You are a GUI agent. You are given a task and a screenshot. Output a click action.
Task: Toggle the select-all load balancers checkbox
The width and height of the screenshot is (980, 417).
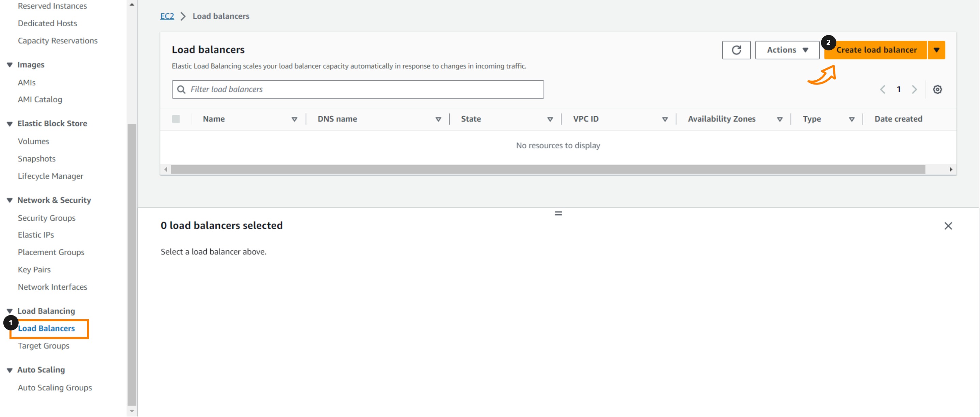tap(176, 119)
